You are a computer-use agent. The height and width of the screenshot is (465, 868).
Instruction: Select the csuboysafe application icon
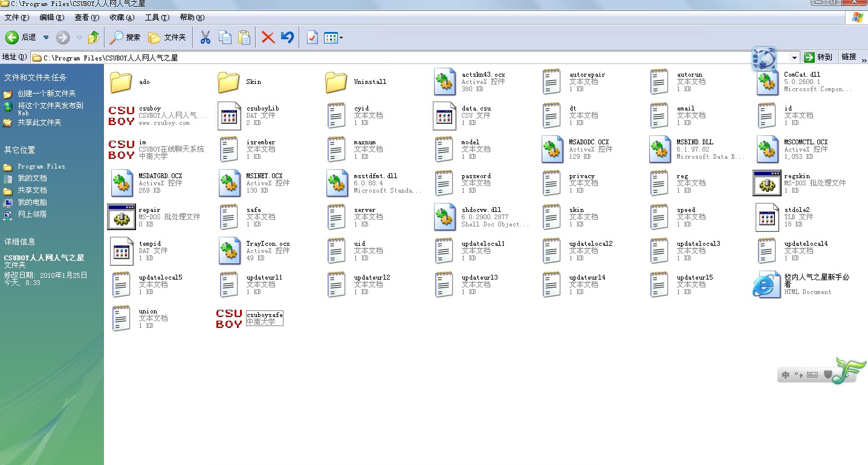click(x=229, y=318)
